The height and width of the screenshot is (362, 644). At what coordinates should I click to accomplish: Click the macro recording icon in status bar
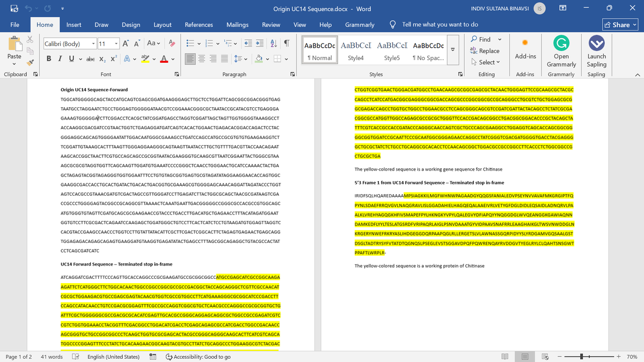coord(152,357)
